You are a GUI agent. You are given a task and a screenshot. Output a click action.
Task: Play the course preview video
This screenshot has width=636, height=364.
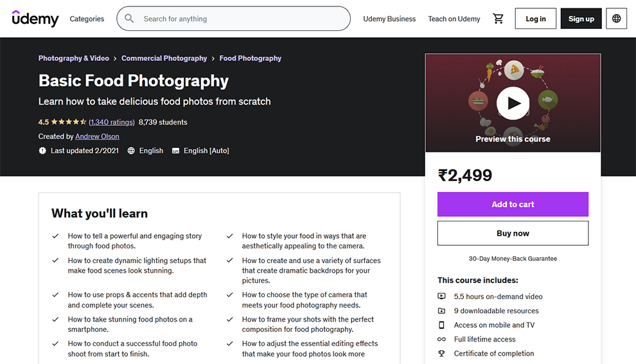point(513,103)
